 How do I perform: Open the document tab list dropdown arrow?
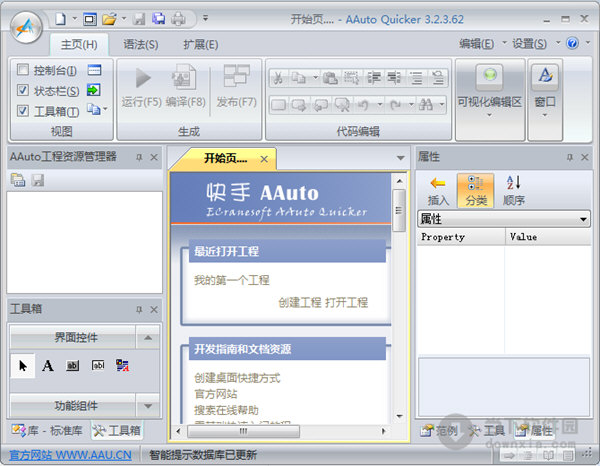pyautogui.click(x=400, y=158)
